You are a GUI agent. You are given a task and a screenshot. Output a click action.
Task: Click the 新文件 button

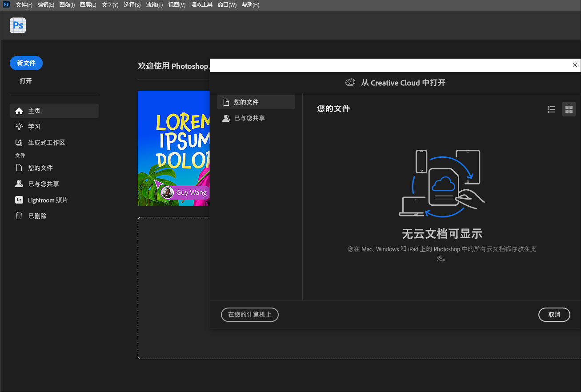pos(26,63)
